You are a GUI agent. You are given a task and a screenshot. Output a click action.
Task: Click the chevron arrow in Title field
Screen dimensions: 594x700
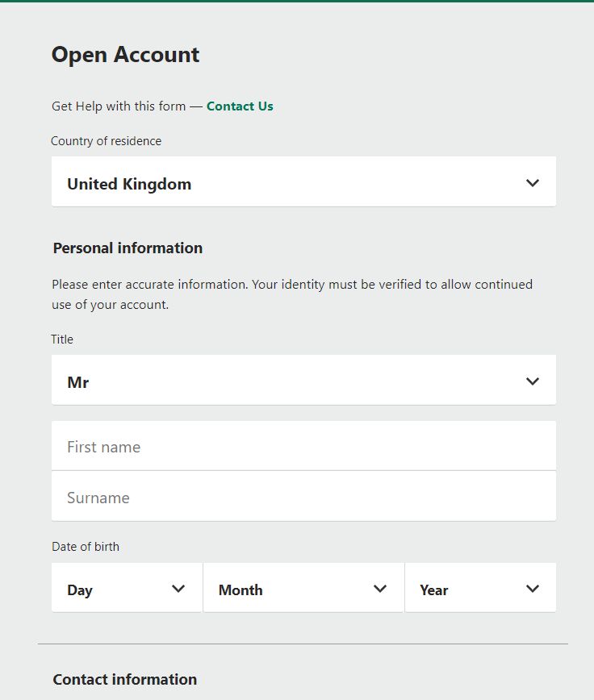pyautogui.click(x=533, y=381)
